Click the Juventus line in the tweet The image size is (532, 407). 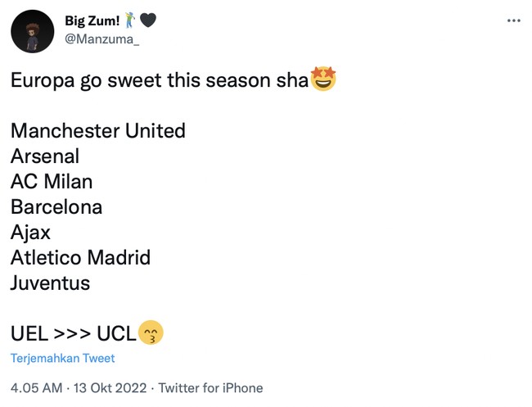click(x=50, y=283)
